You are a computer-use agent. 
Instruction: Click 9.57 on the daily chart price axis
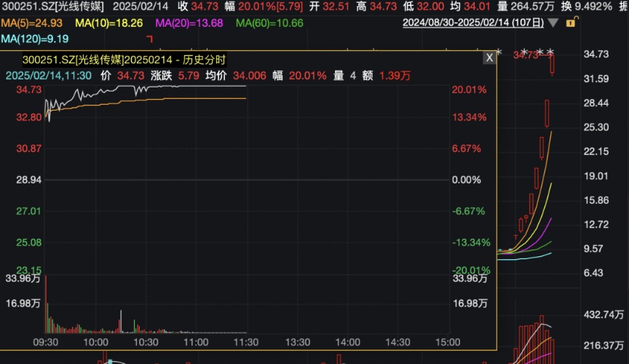point(593,249)
